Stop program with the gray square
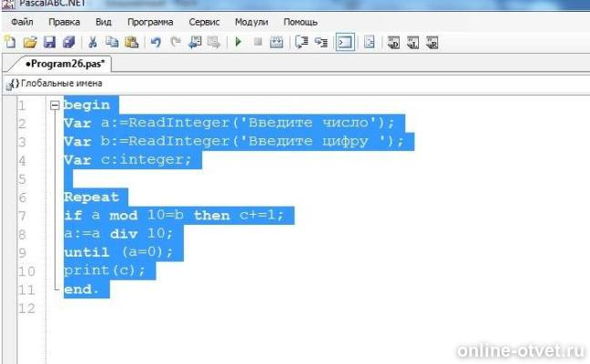The width and height of the screenshot is (590, 364). click(x=258, y=42)
